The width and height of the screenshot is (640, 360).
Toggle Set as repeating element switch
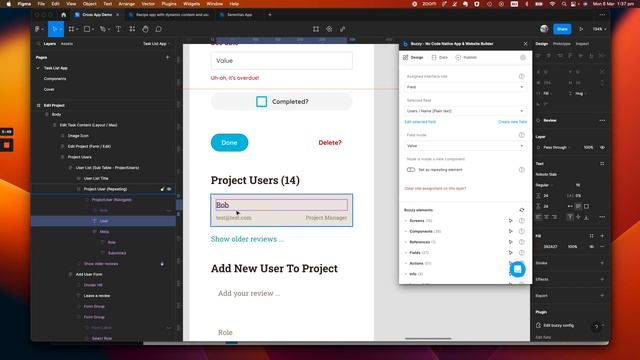tap(411, 170)
